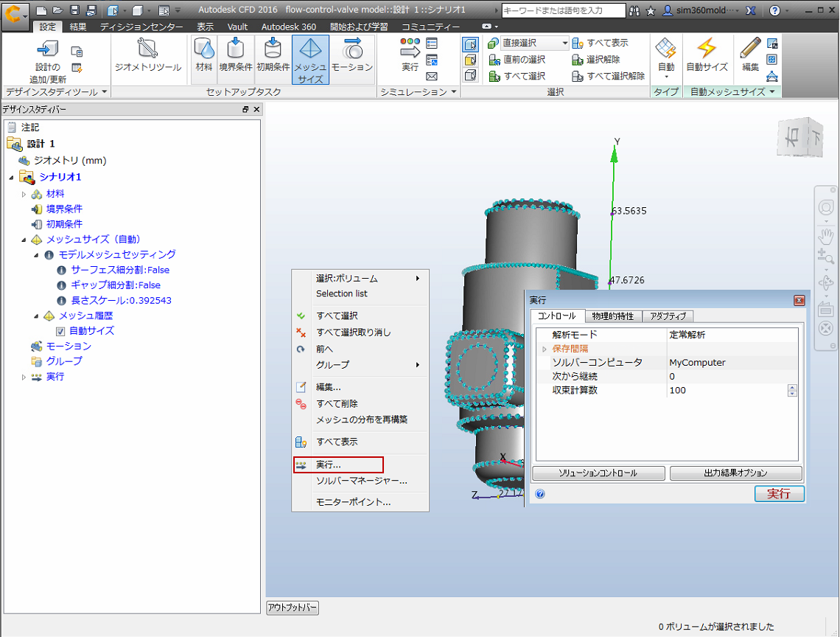Expand the 保存間隔 row in dialog
This screenshot has width=840, height=637.
pos(545,349)
